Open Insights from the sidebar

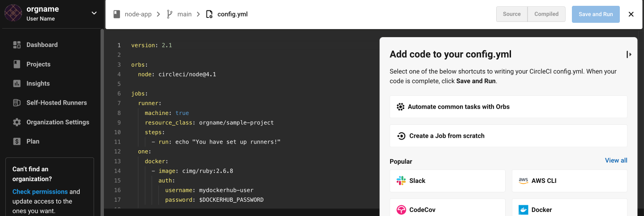38,83
